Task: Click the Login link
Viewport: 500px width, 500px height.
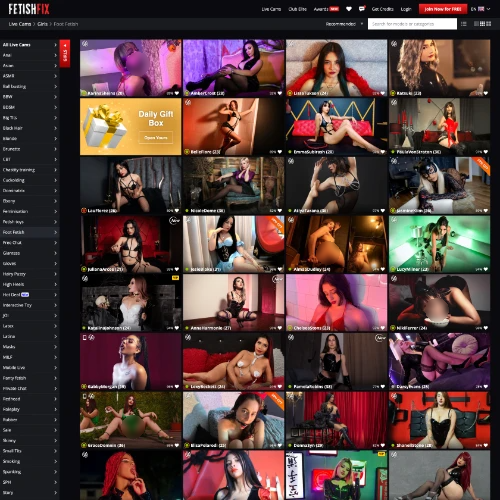Action: [406, 9]
